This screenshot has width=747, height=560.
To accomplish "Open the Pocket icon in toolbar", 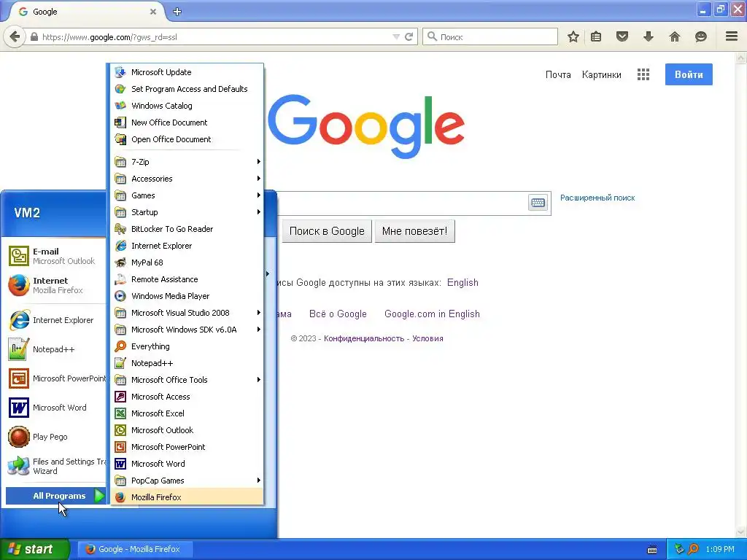I will point(622,36).
